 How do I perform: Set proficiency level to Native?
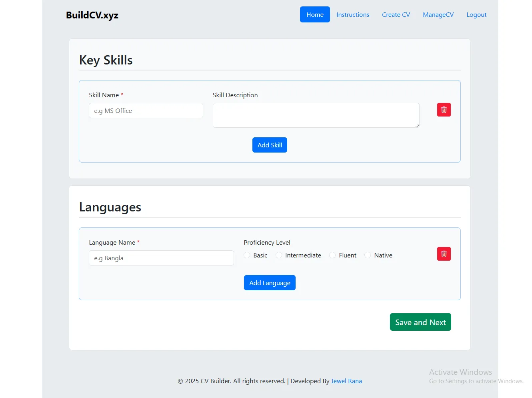(368, 255)
